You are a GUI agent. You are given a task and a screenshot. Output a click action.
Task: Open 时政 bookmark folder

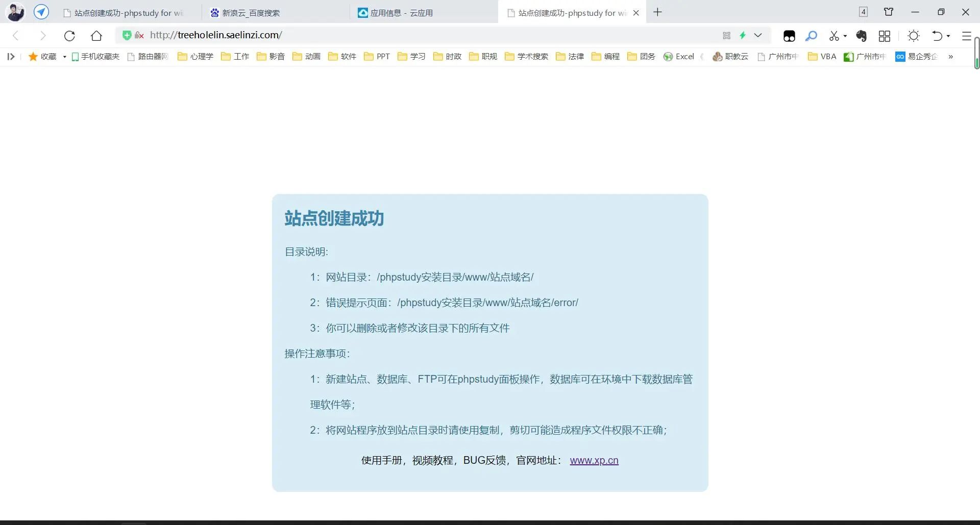tap(448, 57)
